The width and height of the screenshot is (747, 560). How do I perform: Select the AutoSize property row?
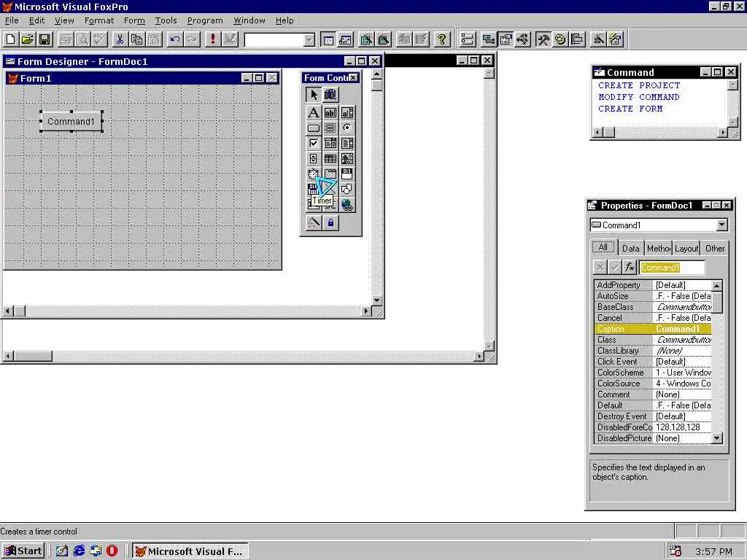[653, 296]
